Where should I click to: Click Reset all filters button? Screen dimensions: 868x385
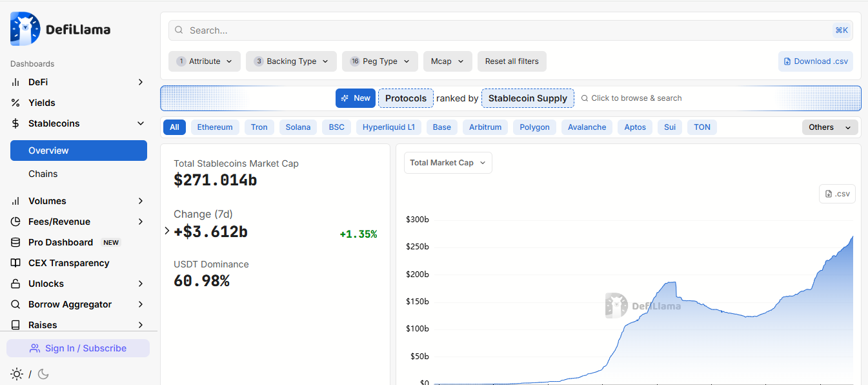(x=512, y=61)
